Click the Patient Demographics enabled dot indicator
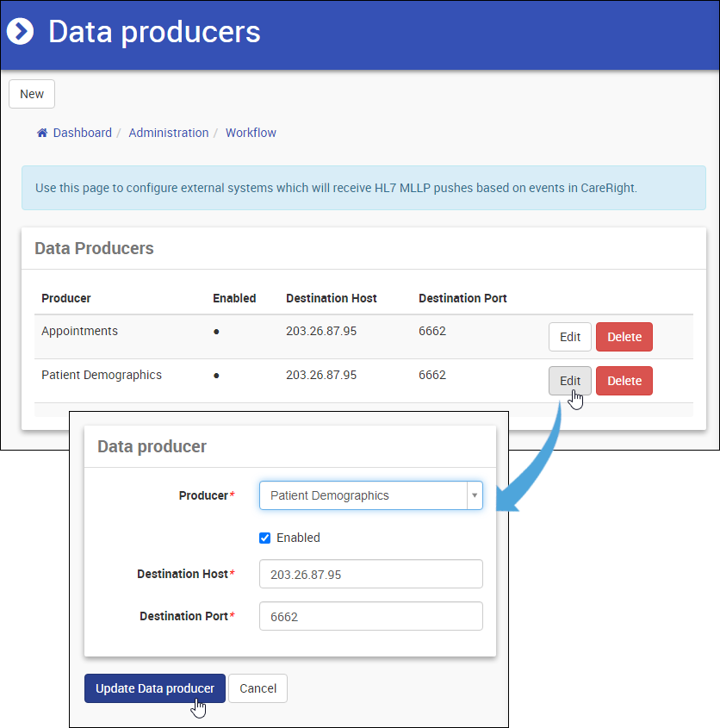 pyautogui.click(x=216, y=376)
